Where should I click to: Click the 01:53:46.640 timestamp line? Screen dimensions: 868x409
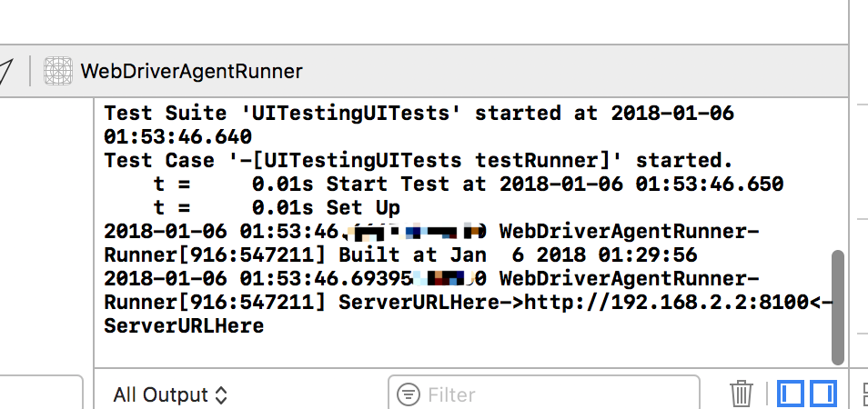tap(177, 137)
